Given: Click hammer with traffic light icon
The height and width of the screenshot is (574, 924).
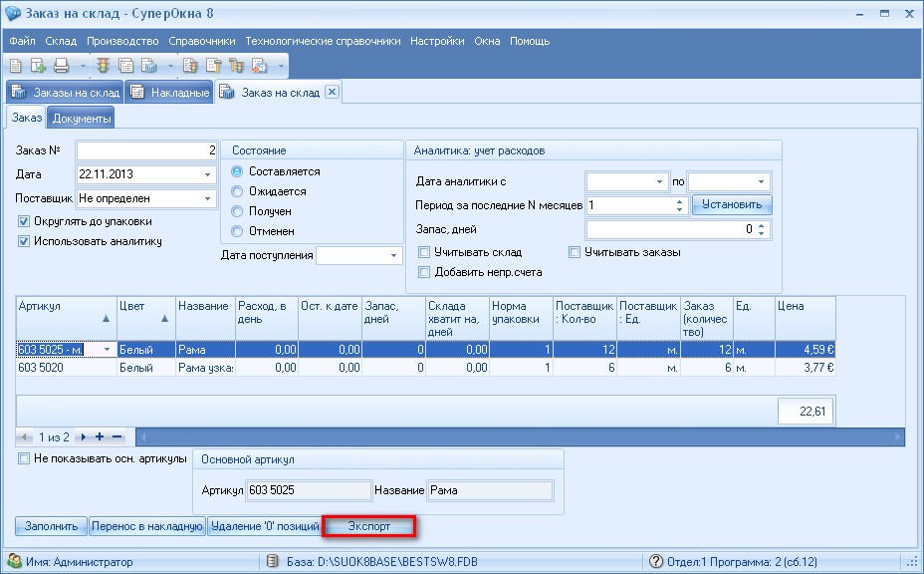Looking at the screenshot, I should tap(236, 66).
